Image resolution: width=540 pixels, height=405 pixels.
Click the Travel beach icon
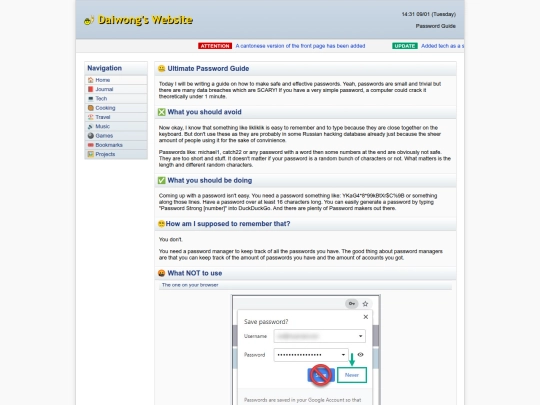point(91,117)
